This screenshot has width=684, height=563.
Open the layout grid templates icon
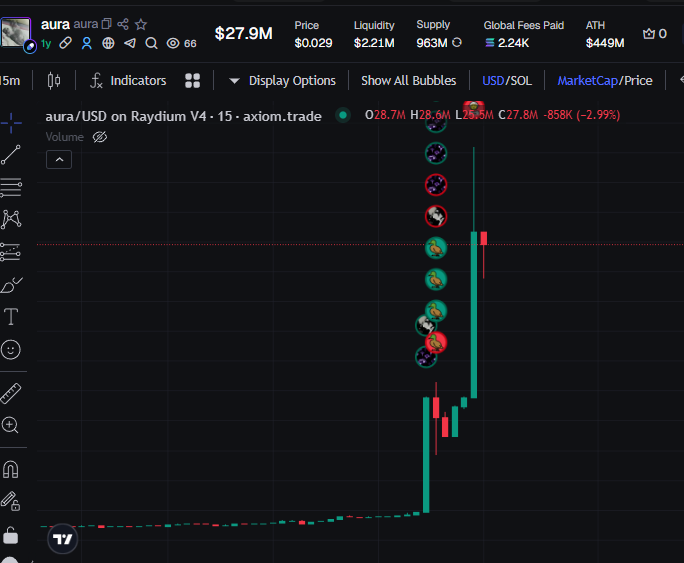[192, 81]
